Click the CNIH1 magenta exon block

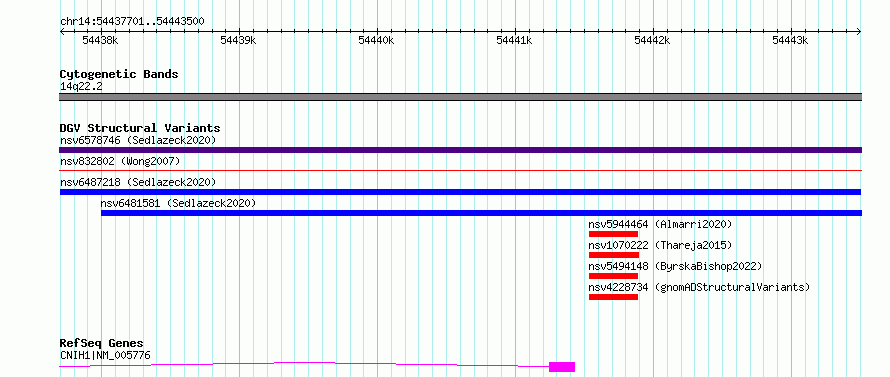[562, 367]
